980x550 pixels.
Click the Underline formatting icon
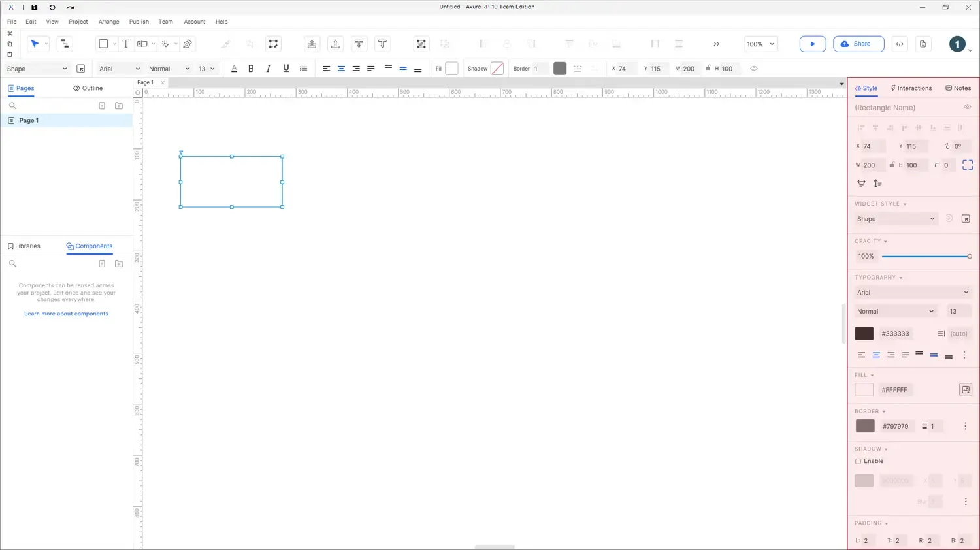(286, 69)
